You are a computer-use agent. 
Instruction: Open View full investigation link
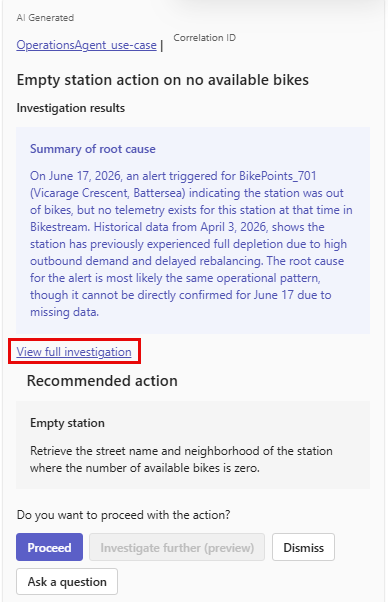pos(74,352)
